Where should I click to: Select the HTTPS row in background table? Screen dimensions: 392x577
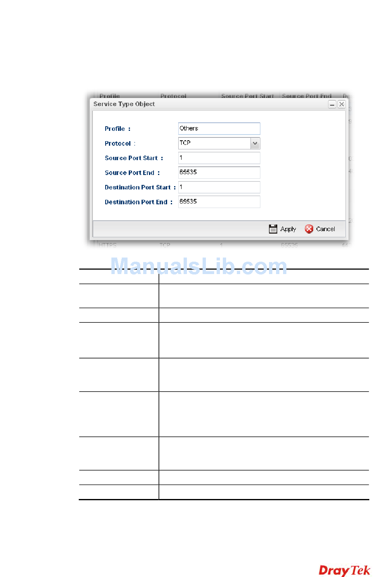click(108, 245)
